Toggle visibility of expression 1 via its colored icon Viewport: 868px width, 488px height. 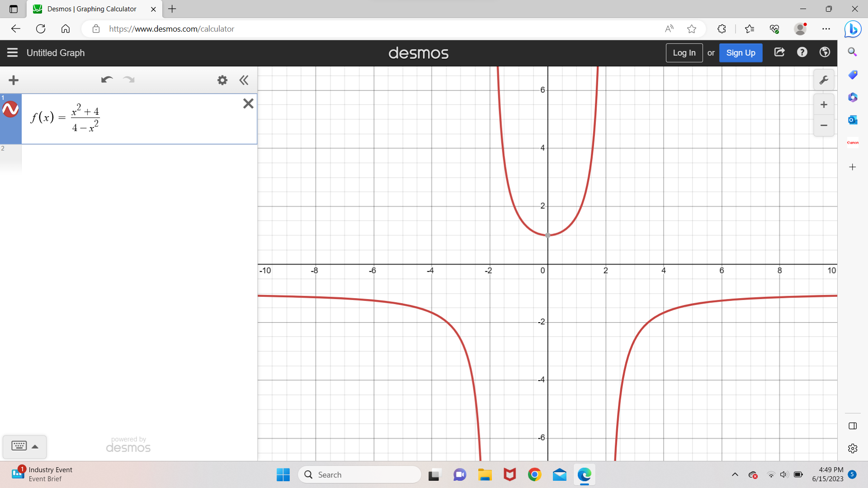point(11,109)
